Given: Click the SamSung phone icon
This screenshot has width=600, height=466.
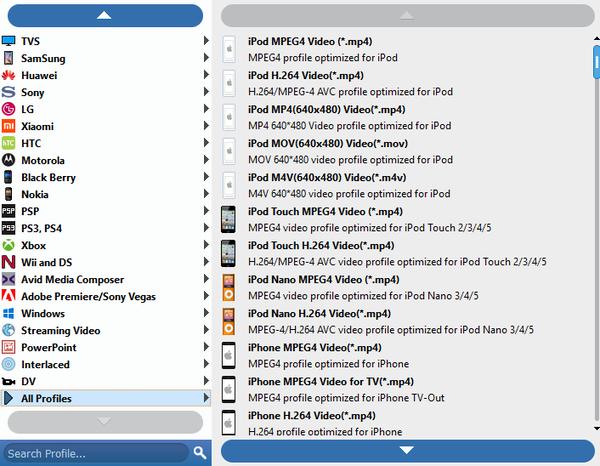Looking at the screenshot, I should [x=8, y=58].
